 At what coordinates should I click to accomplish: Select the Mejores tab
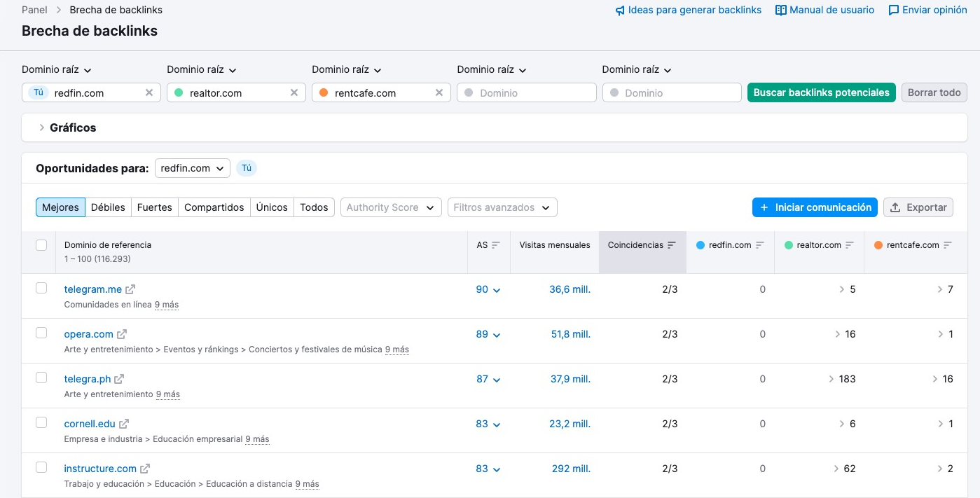click(60, 207)
